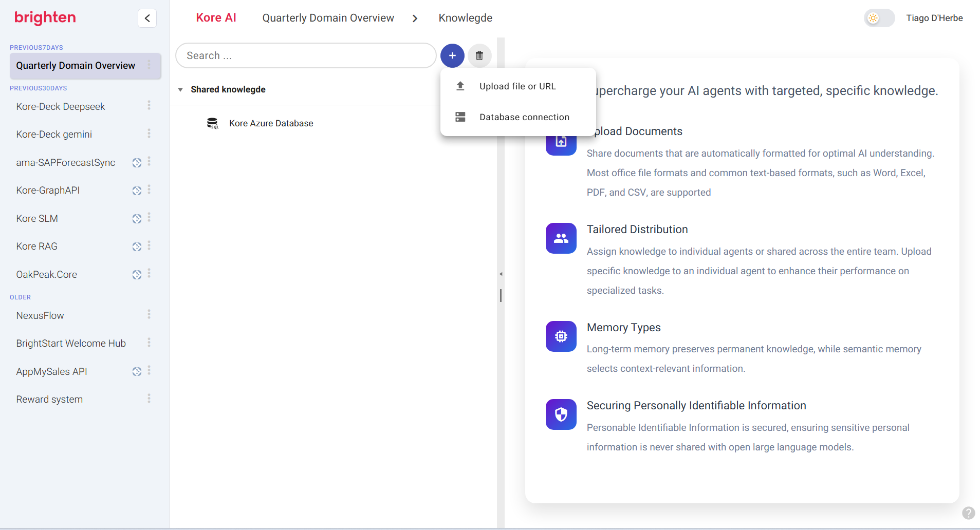Select the Shared knowlegde heading
This screenshot has width=980, height=530.
pos(228,89)
